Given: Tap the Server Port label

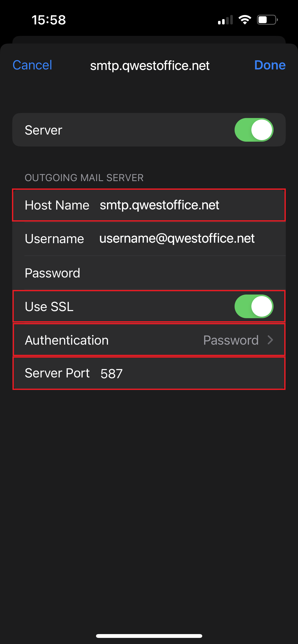Looking at the screenshot, I should (57, 373).
